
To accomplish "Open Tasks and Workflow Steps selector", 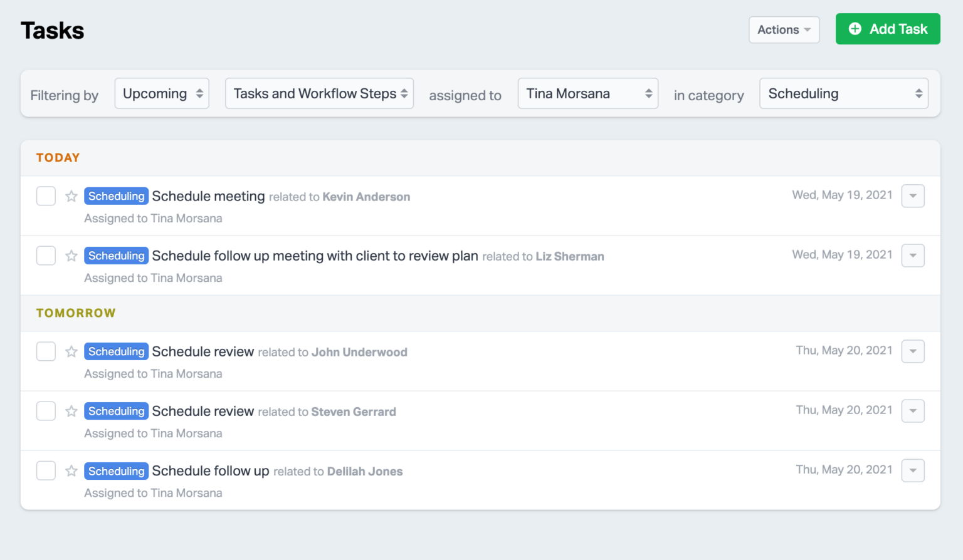I will click(x=319, y=93).
